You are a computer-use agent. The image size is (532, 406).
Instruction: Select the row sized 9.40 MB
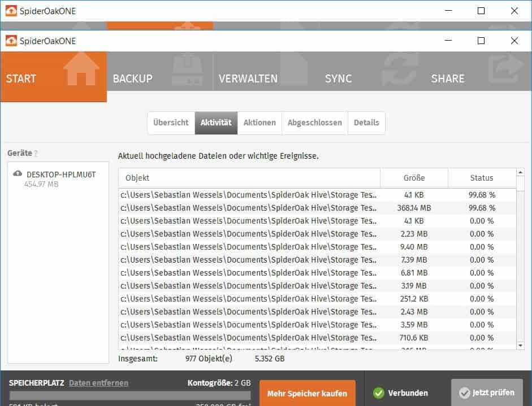(x=317, y=247)
